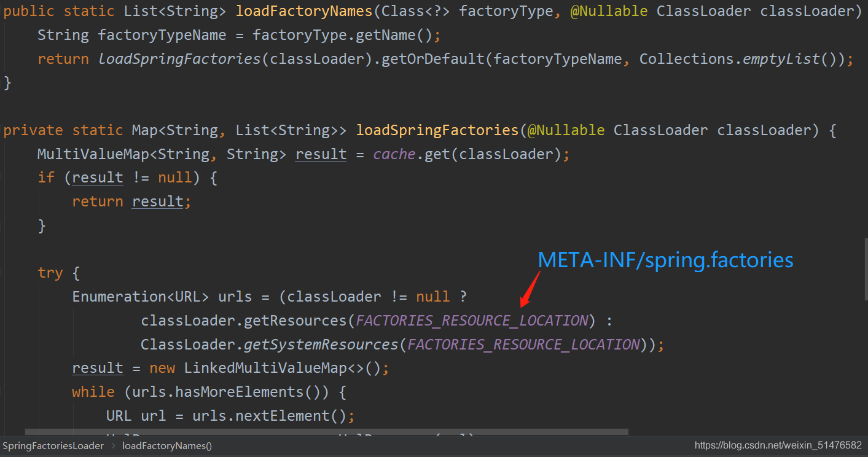Click the 'private' keyword of loadSpringFactories
The width and height of the screenshot is (868, 457).
click(33, 130)
